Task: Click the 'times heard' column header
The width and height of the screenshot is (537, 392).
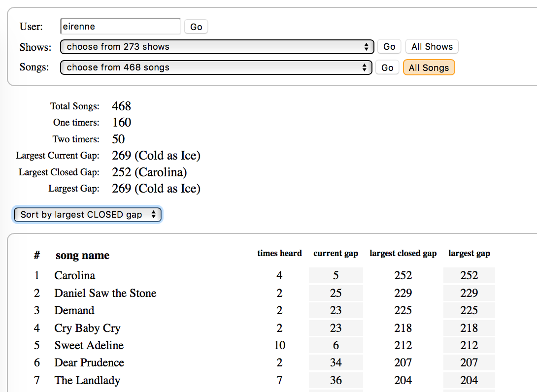Action: [279, 254]
